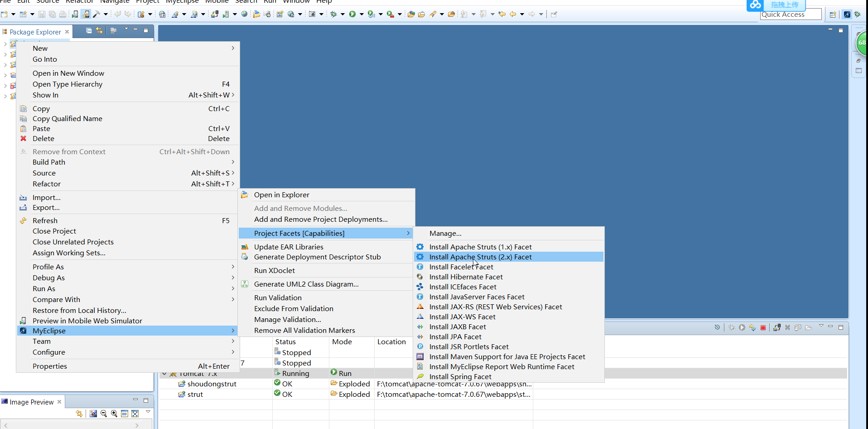This screenshot has height=429, width=868.
Task: Click the Last Edit Location arrow icon
Action: [502, 15]
